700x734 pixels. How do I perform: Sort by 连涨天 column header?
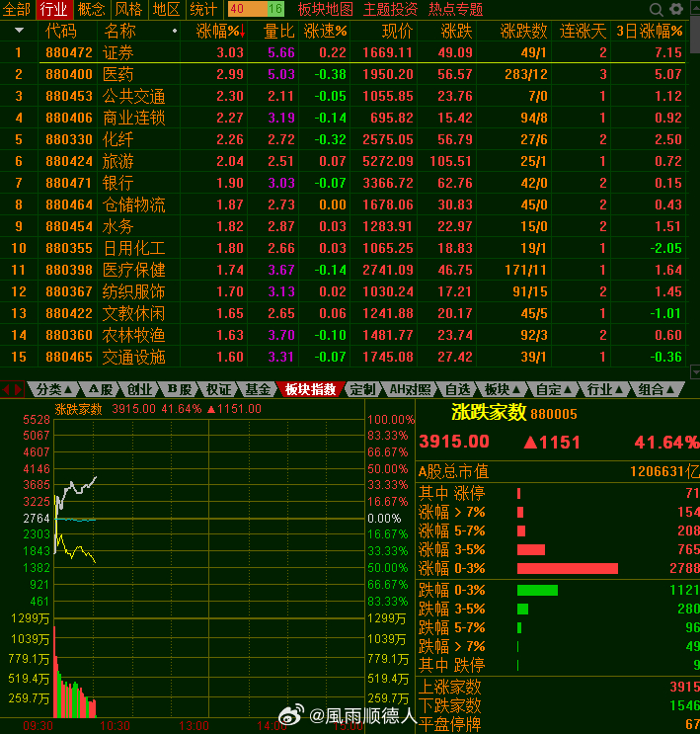point(583,32)
